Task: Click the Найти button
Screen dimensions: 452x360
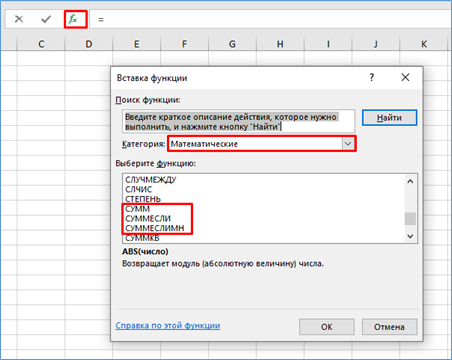Action: point(389,118)
